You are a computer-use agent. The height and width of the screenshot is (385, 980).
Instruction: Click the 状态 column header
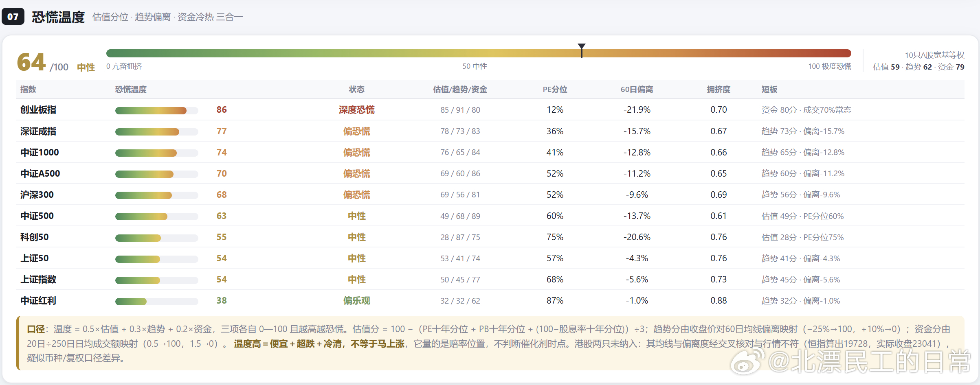(356, 90)
